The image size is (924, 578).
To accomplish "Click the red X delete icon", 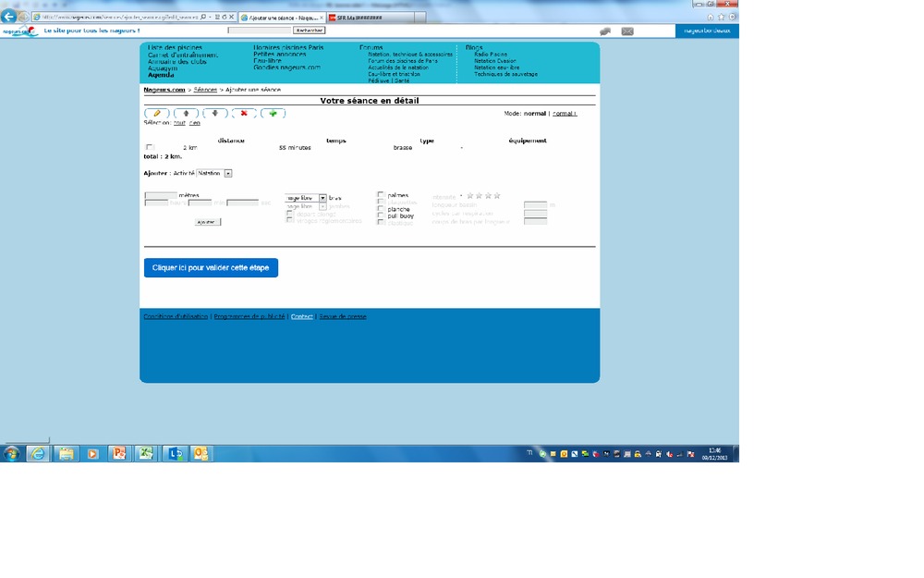I will point(244,113).
